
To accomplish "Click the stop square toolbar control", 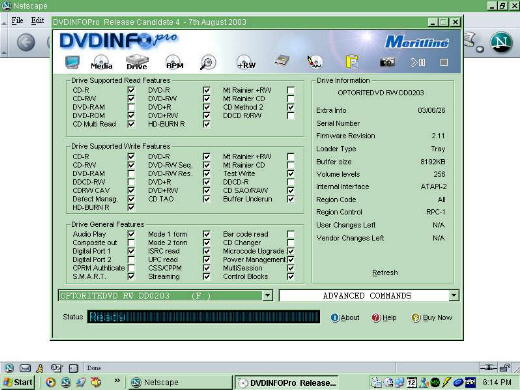I will pos(444,62).
